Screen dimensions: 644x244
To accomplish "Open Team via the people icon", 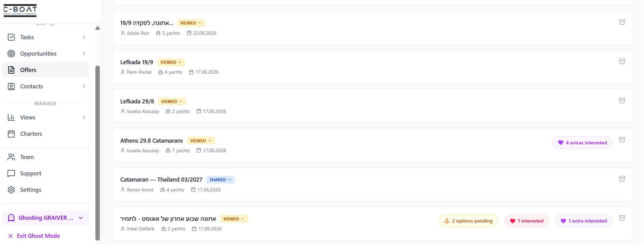I will click(11, 157).
